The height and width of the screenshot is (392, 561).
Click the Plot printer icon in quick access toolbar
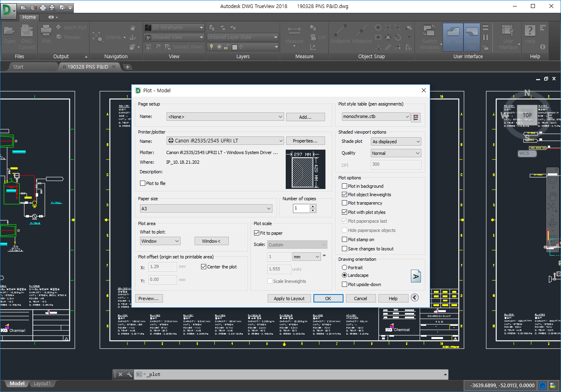tap(43, 7)
